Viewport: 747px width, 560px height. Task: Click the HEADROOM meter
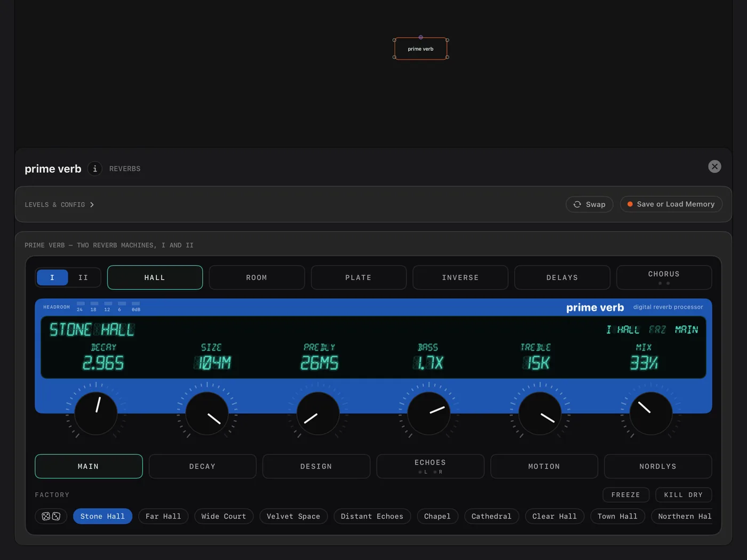click(x=92, y=307)
